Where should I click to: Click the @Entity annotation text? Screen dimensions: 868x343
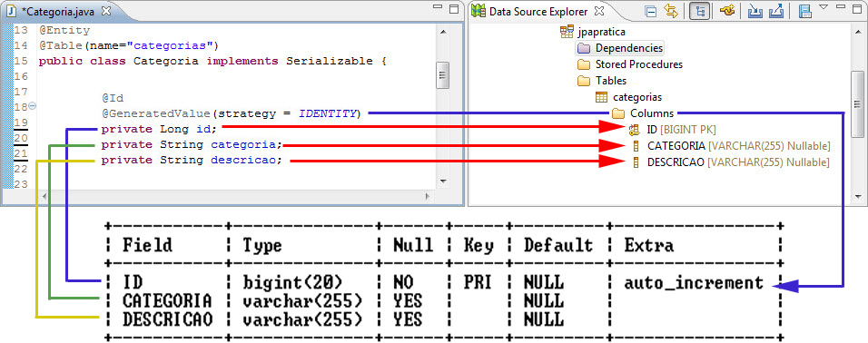(x=64, y=30)
